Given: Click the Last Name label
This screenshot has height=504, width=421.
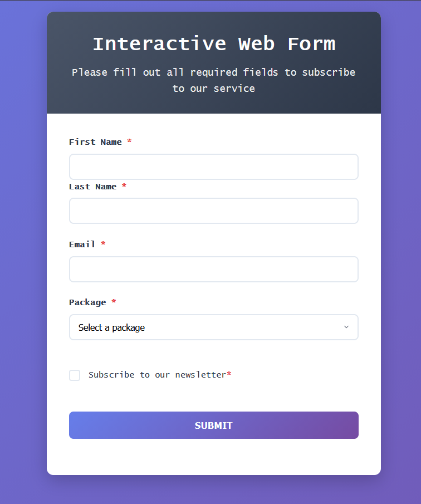Looking at the screenshot, I should tap(93, 187).
